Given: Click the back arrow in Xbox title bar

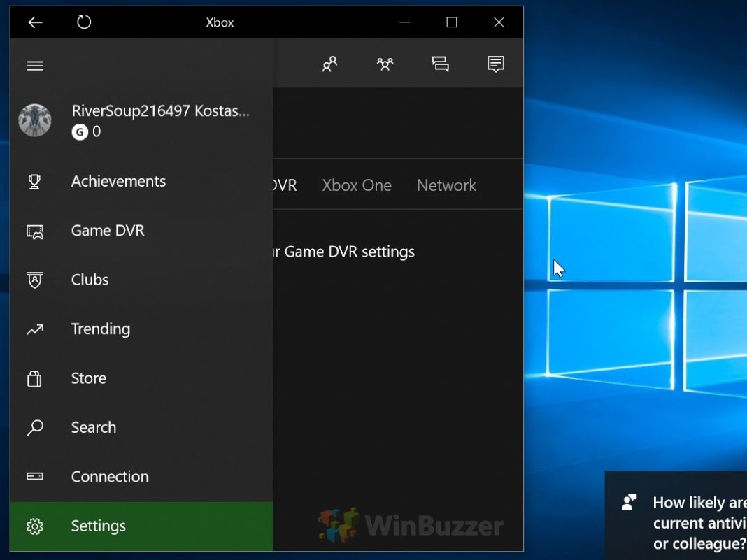Looking at the screenshot, I should tap(35, 22).
